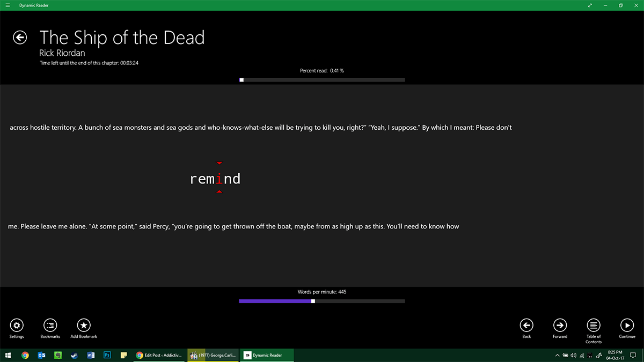The height and width of the screenshot is (362, 644).
Task: Open the Settings gear in Dynamic Reader
Action: tap(17, 326)
